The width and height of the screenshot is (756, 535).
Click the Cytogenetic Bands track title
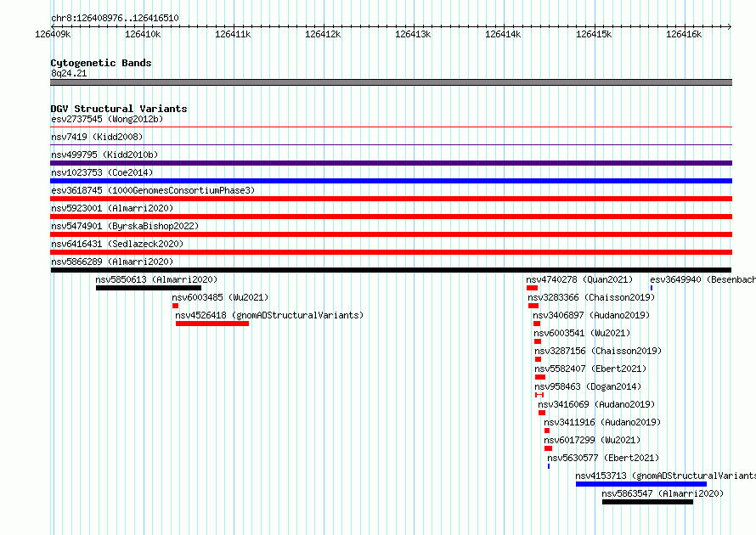[101, 63]
